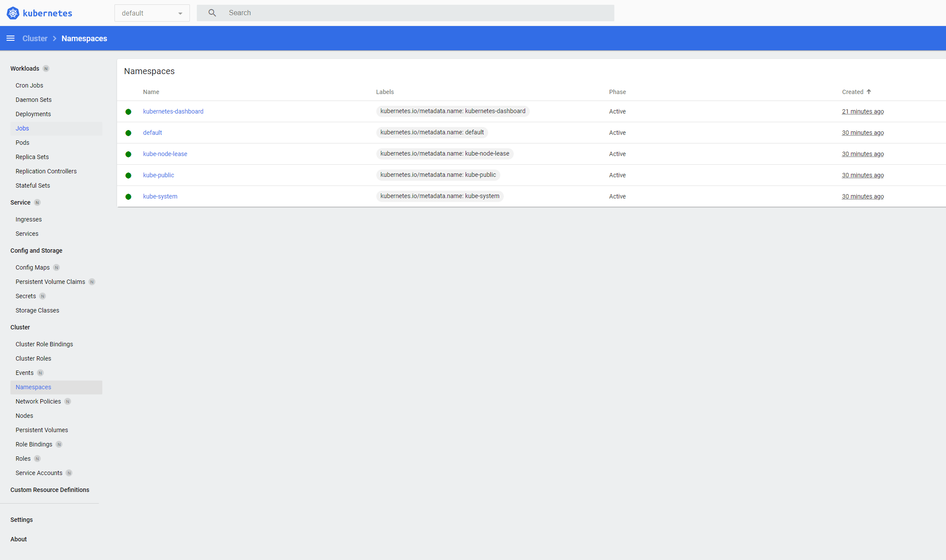
Task: Click the Config and Storage section heading
Action: (x=36, y=251)
